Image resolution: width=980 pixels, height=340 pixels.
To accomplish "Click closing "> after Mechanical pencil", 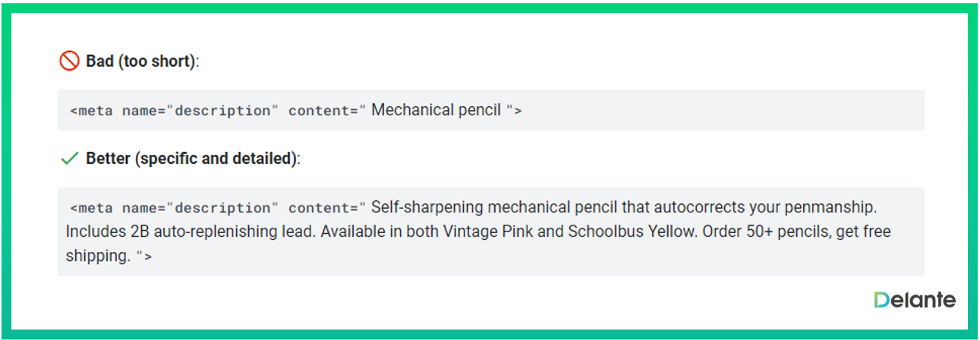I will [514, 111].
